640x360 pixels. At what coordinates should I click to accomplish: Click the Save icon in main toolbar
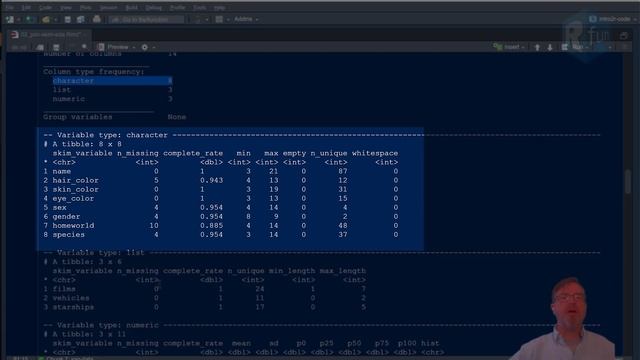tap(68, 19)
